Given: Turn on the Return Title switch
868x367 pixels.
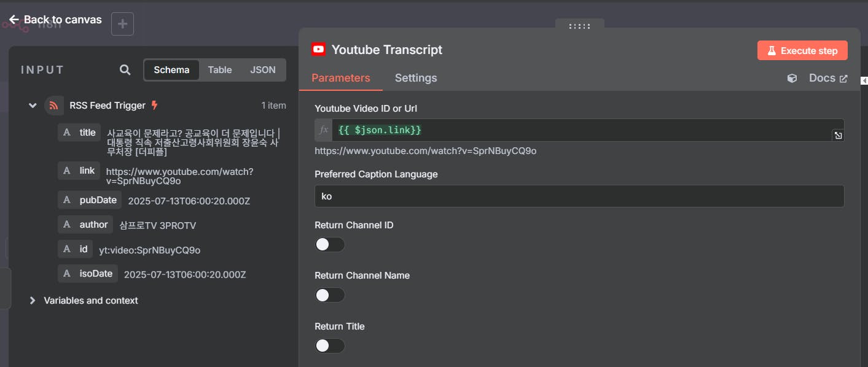Looking at the screenshot, I should click(x=330, y=346).
